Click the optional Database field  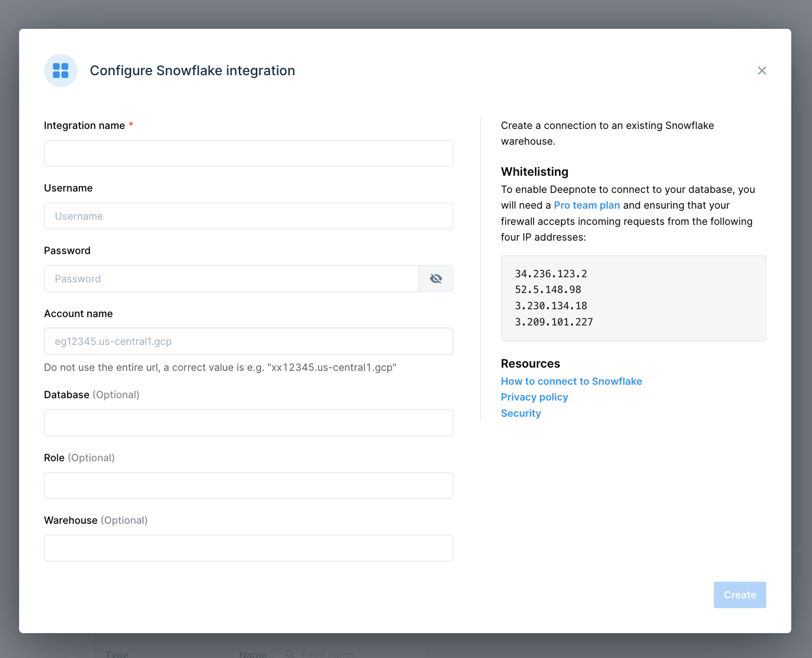click(248, 423)
